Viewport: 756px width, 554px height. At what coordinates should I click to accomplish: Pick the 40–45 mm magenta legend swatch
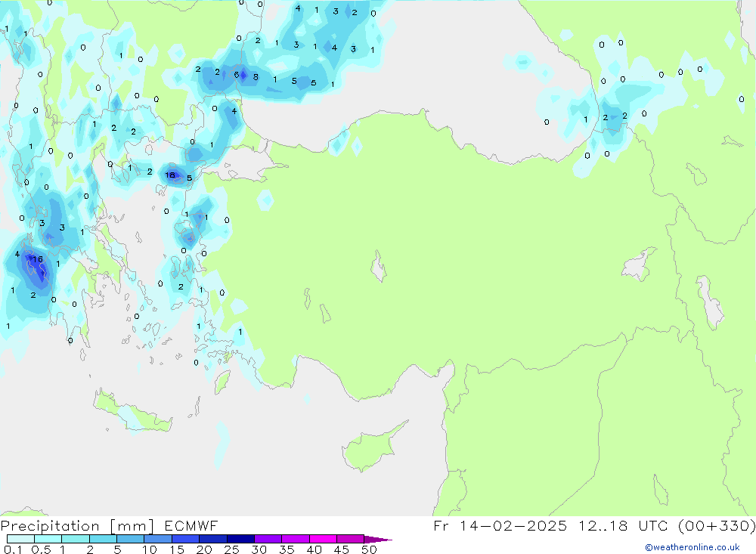click(x=323, y=539)
